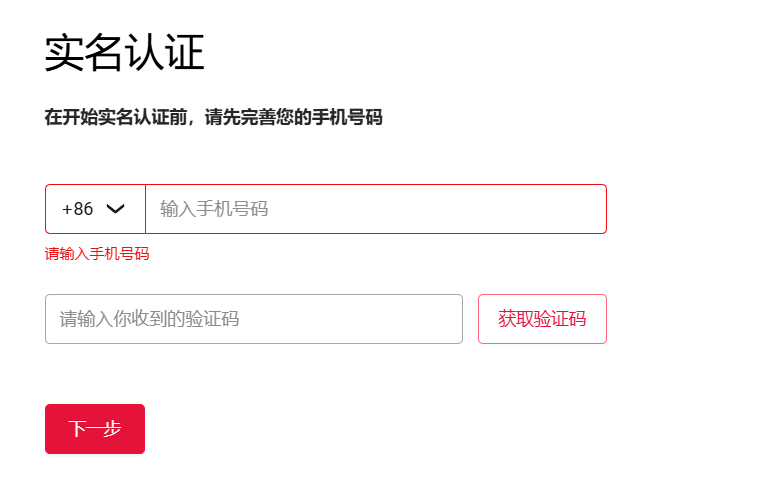Toggle the area code list open
Screen dimensions: 773x477
click(95, 209)
